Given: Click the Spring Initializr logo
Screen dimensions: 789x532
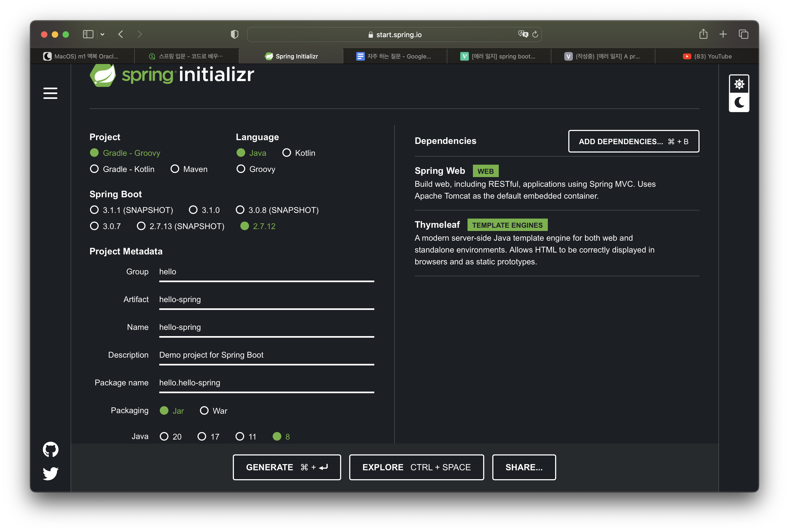Looking at the screenshot, I should click(172, 75).
